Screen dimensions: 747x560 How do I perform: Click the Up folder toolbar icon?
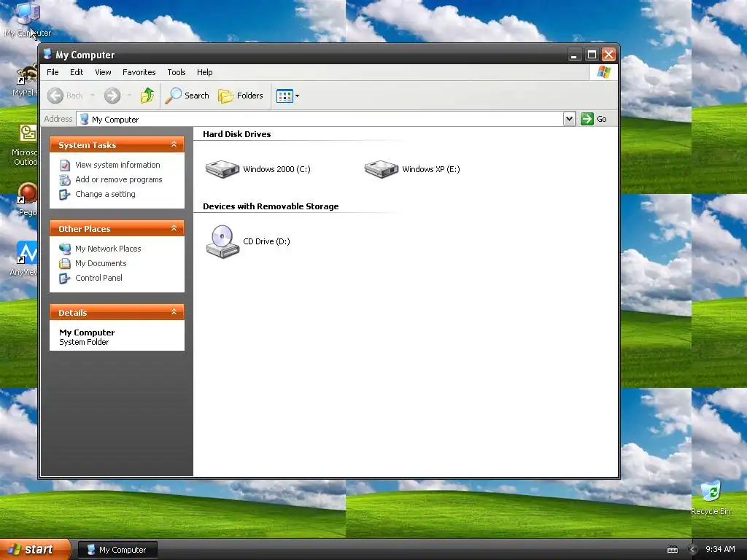pos(147,96)
